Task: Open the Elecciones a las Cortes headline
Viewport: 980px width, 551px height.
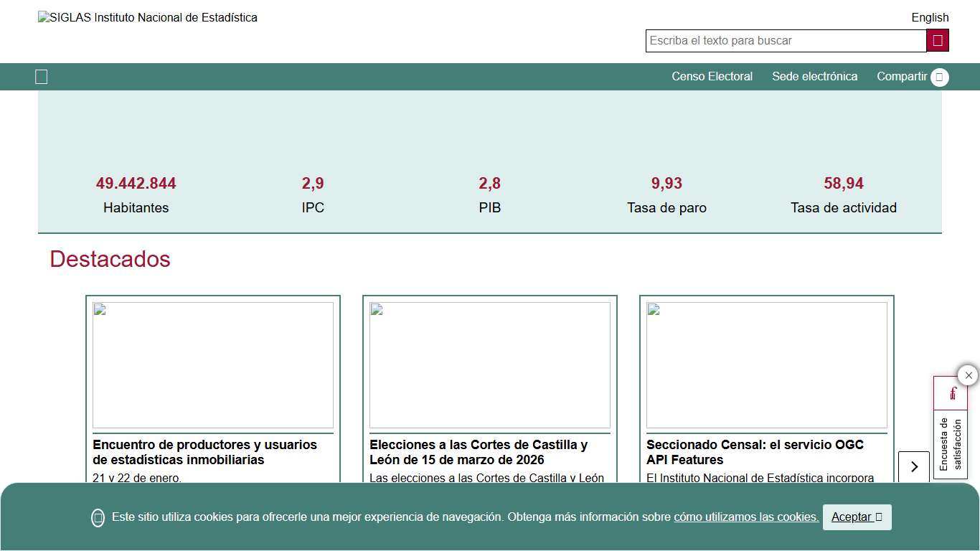Action: tap(479, 452)
